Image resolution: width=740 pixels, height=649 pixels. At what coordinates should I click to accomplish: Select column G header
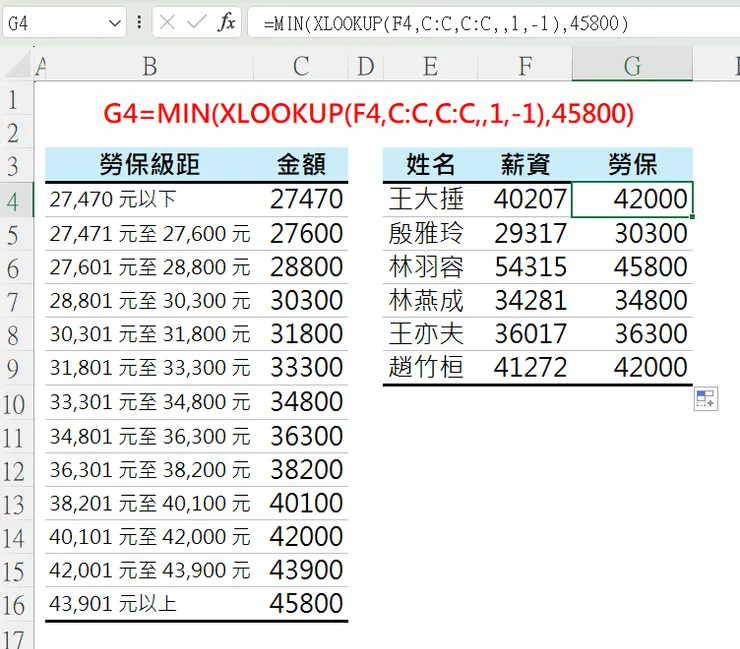tap(632, 66)
